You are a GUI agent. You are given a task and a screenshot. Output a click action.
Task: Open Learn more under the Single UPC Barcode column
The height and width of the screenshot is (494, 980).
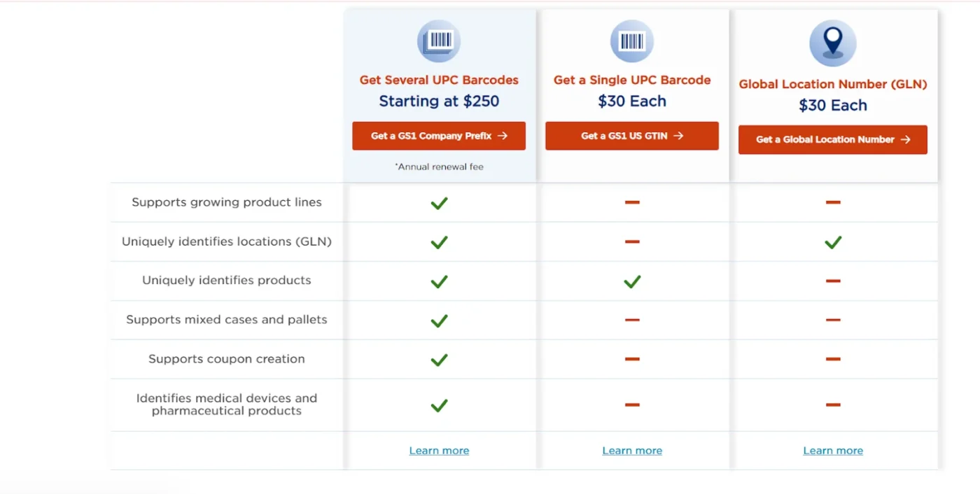click(x=631, y=451)
